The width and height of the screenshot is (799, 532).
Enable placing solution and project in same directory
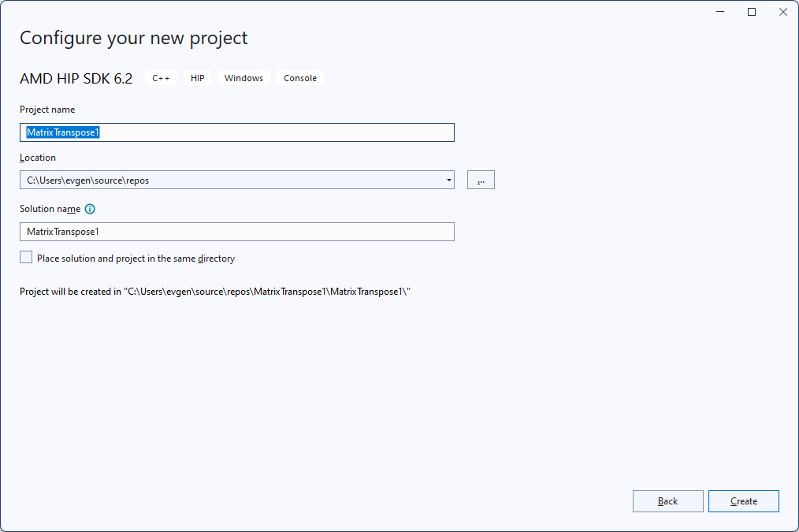tap(27, 258)
